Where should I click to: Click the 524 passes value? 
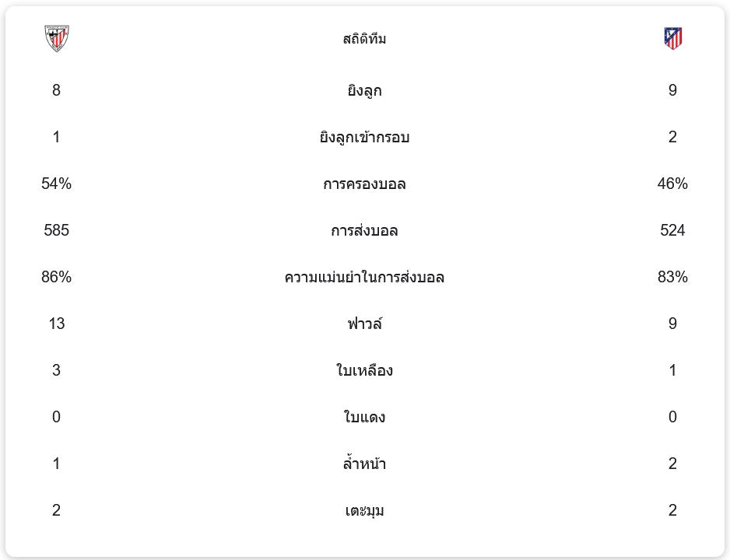(672, 230)
